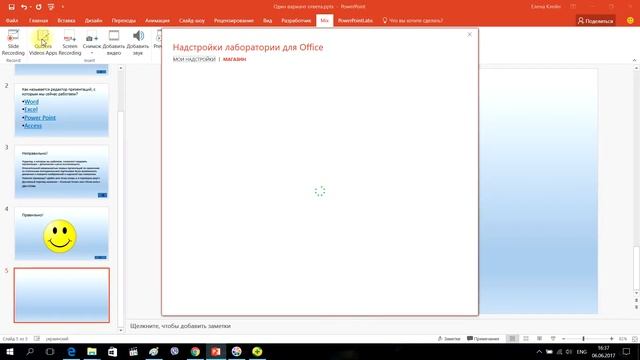Switch to Normal view in status bar
The width and height of the screenshot is (640, 360).
[x=512, y=339]
